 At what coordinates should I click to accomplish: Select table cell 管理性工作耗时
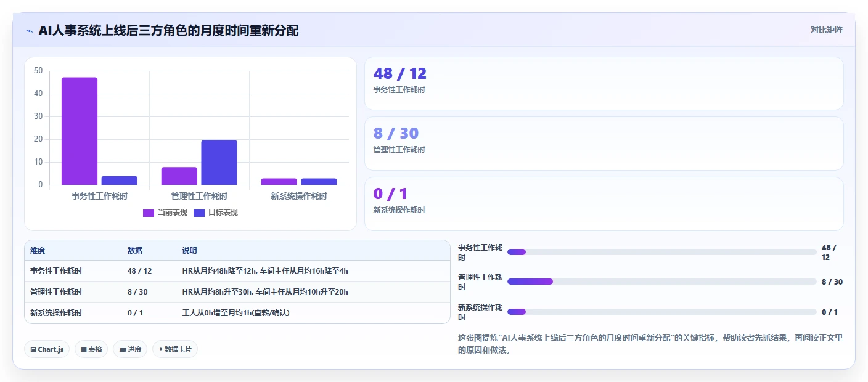pos(56,292)
